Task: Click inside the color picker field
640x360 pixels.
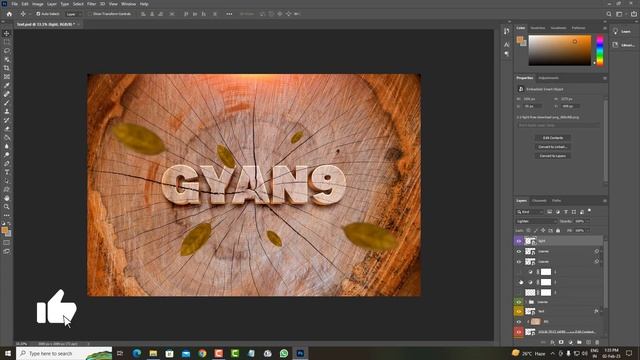Action: coord(560,51)
